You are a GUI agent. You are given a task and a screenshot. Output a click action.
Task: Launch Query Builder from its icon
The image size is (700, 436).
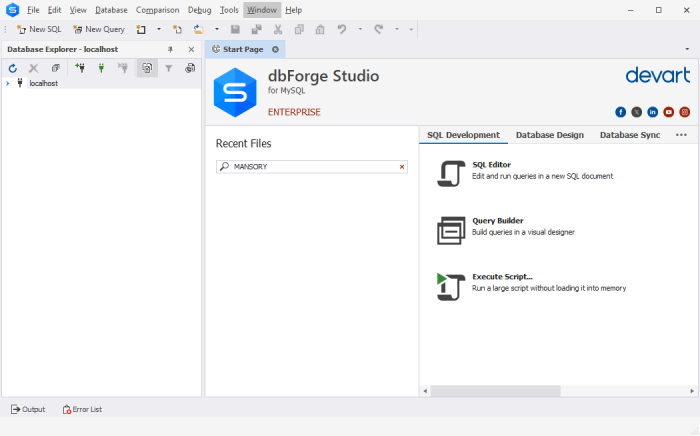pos(448,230)
